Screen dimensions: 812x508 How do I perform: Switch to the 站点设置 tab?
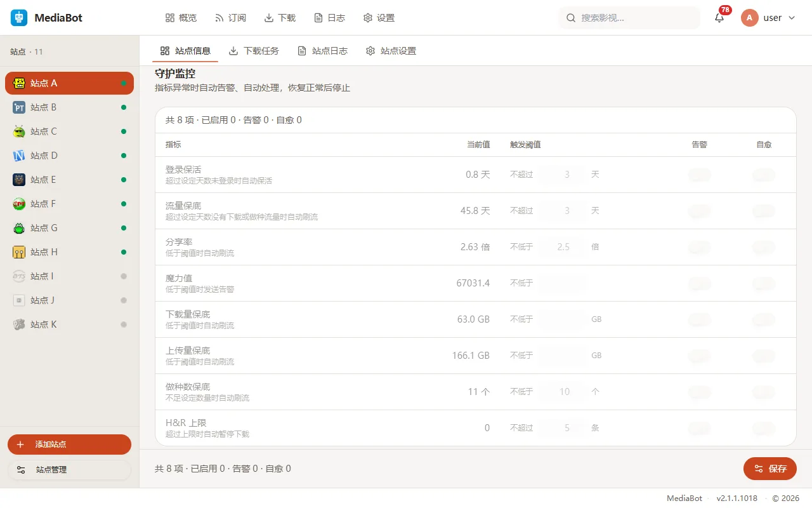391,51
